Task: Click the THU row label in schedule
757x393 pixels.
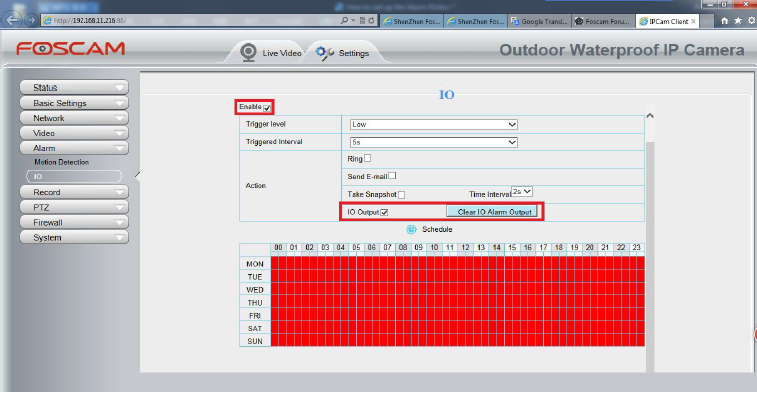Action: tap(255, 303)
